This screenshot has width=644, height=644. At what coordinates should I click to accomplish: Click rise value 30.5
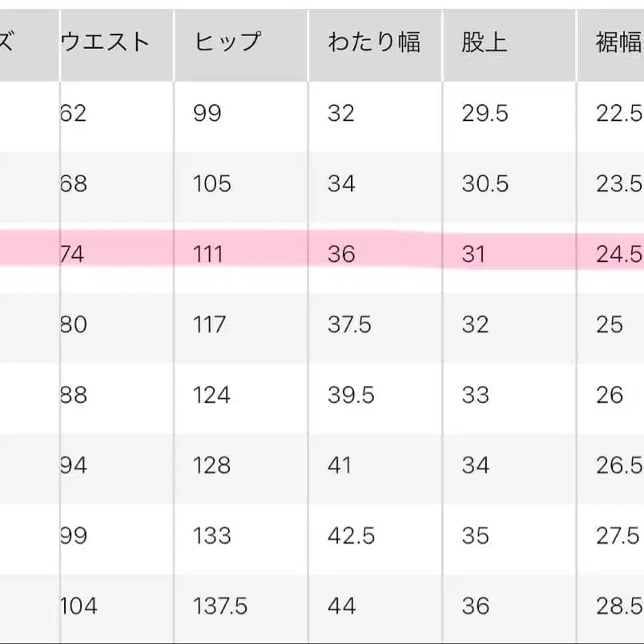(485, 184)
